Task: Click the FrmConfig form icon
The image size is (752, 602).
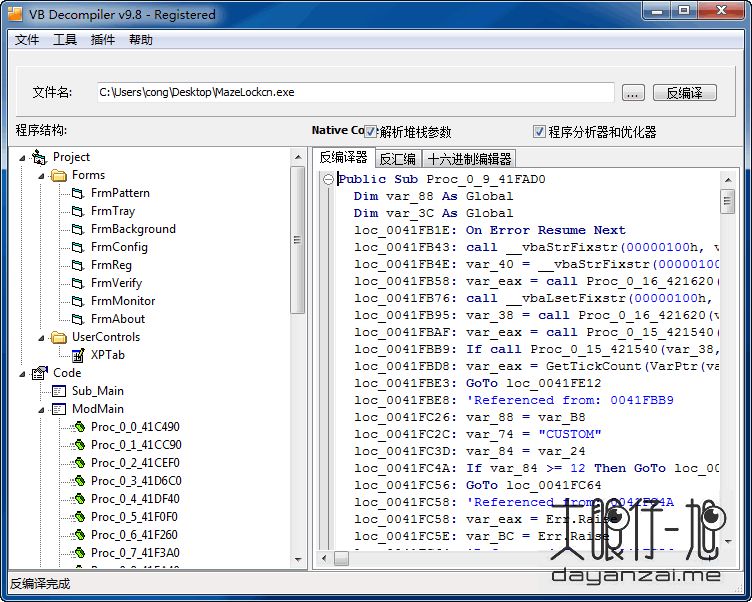Action: [x=78, y=247]
